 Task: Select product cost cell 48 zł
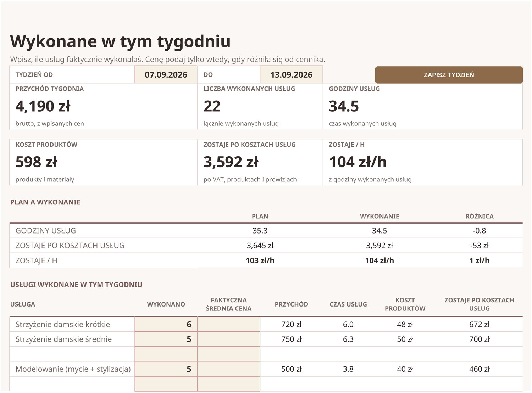[x=405, y=324]
